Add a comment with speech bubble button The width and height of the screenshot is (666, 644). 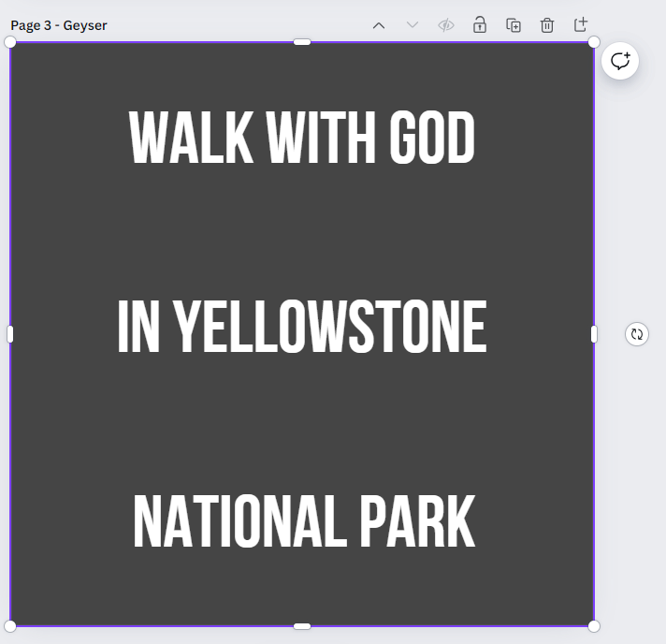click(x=620, y=61)
